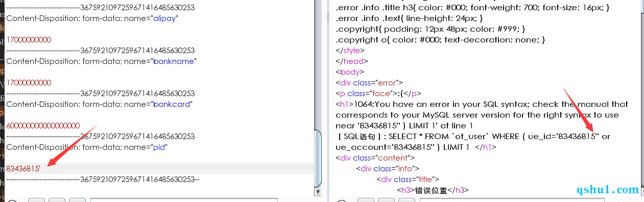Click the <body> tag in the response
This screenshot has height=202, width=644.
point(349,72)
